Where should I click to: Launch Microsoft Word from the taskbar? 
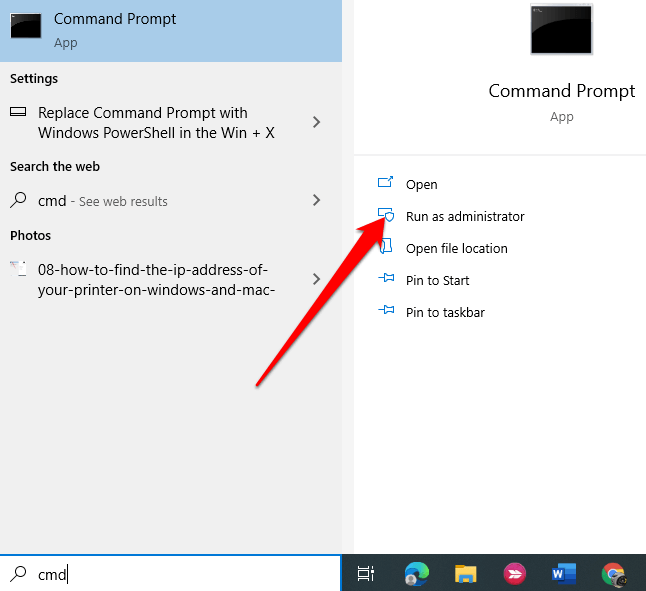pyautogui.click(x=564, y=573)
